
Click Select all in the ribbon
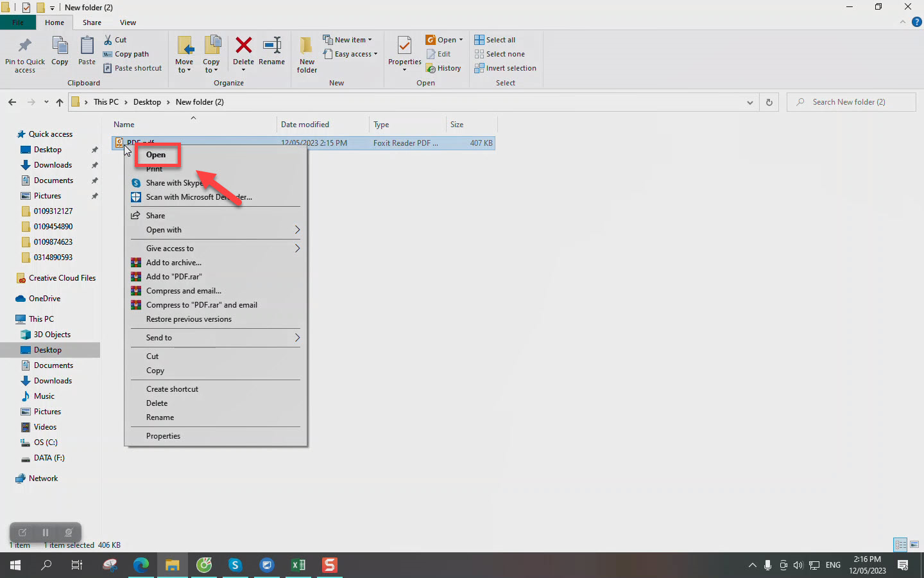click(x=500, y=40)
